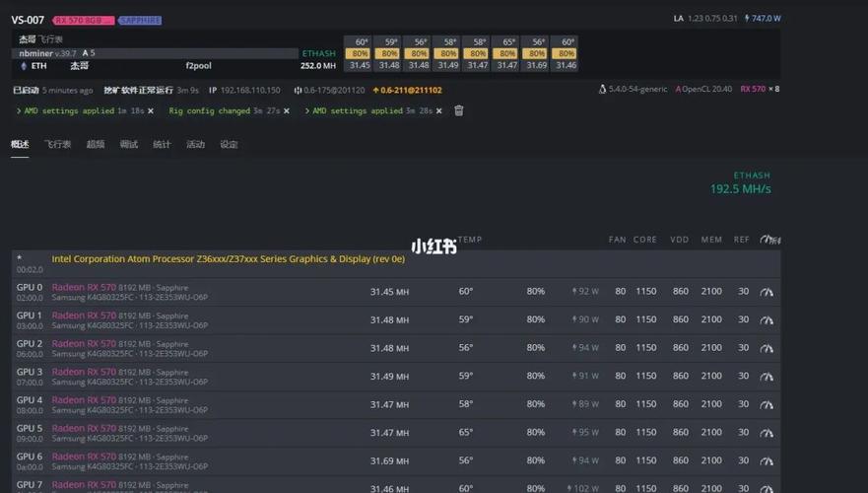Click the SAPPHIRE tag label
Screen dimensions: 868x493
click(140, 20)
